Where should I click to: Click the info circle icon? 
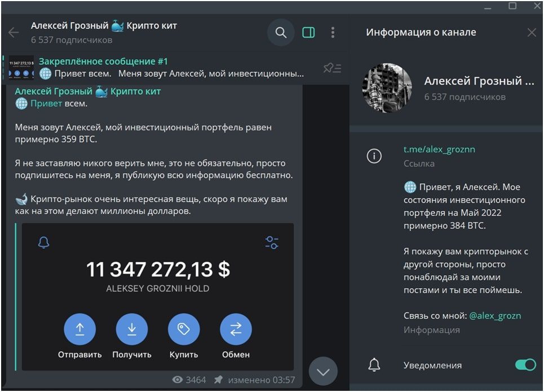tap(374, 156)
